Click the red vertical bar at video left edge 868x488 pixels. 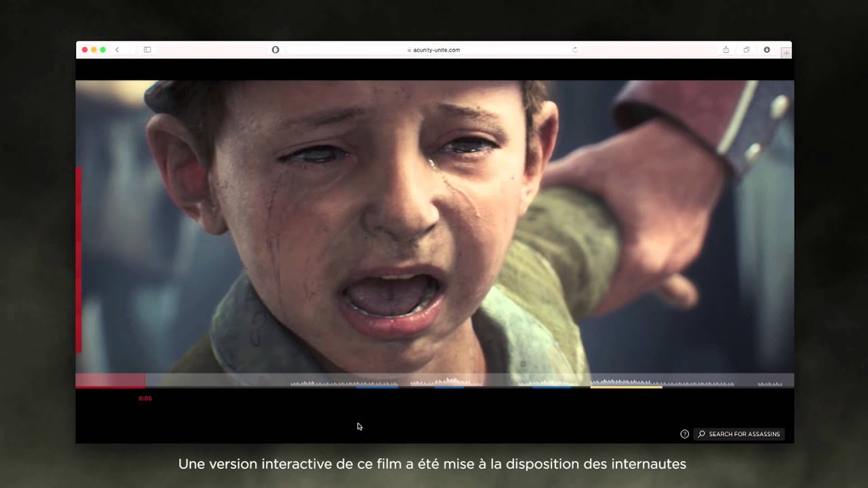click(x=79, y=260)
